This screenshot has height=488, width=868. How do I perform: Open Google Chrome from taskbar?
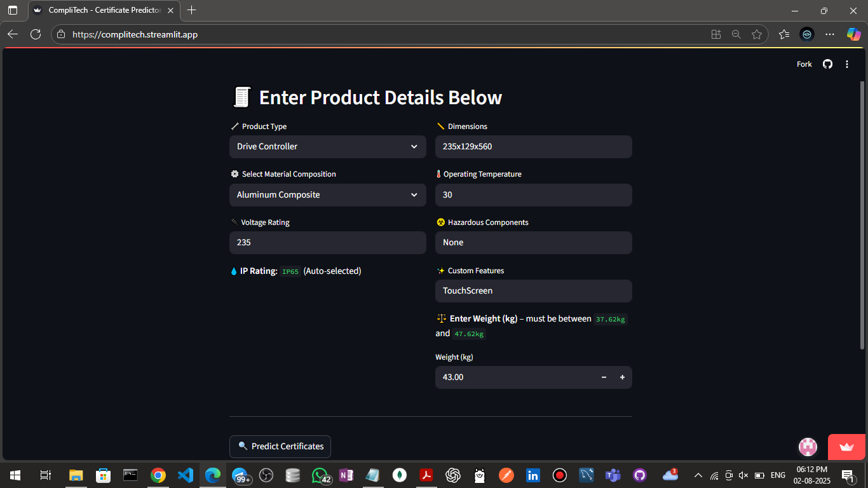point(158,475)
